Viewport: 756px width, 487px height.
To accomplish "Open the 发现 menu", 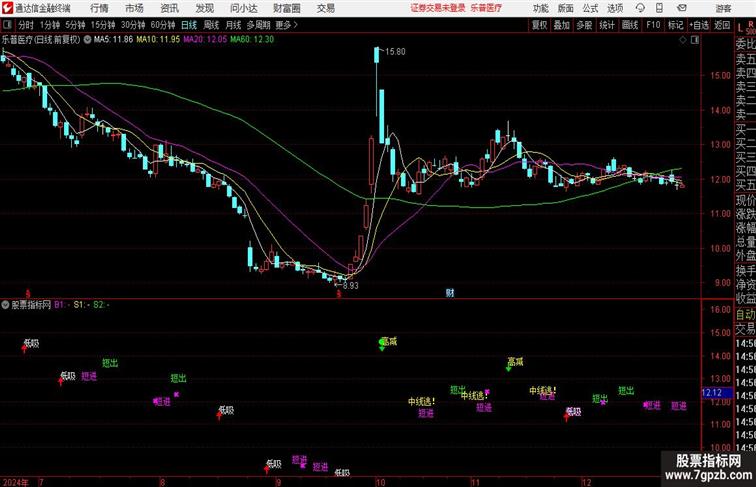I will pyautogui.click(x=204, y=8).
